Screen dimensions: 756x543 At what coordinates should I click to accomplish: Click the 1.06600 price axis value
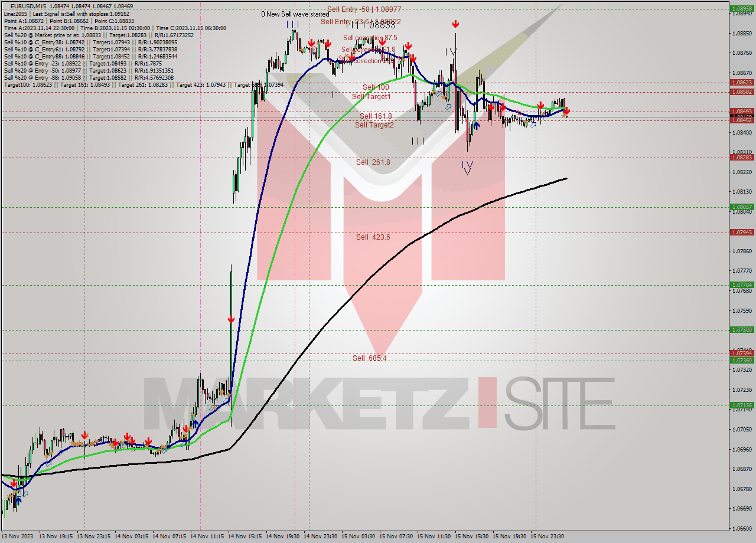(x=741, y=528)
